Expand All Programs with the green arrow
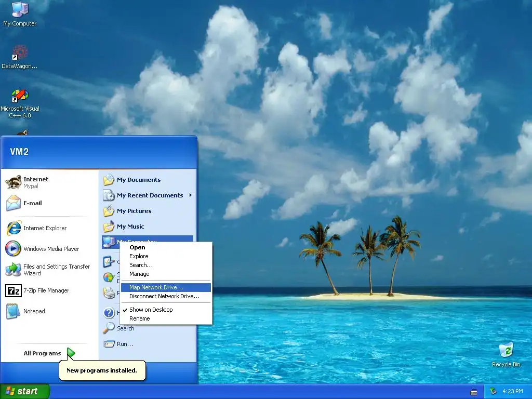 (x=71, y=353)
